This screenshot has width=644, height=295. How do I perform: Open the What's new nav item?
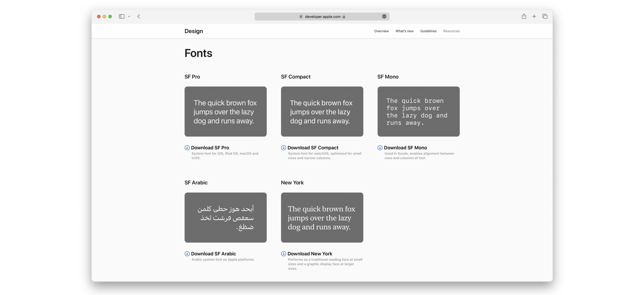(404, 31)
